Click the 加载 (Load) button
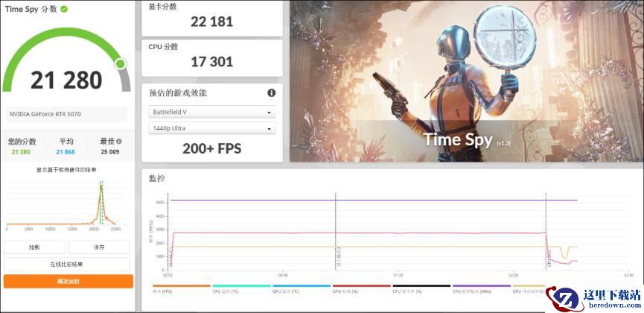 click(35, 247)
